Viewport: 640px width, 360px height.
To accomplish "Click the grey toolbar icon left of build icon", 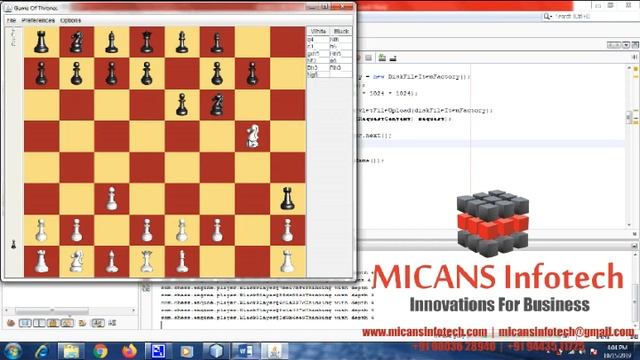I will (368, 58).
